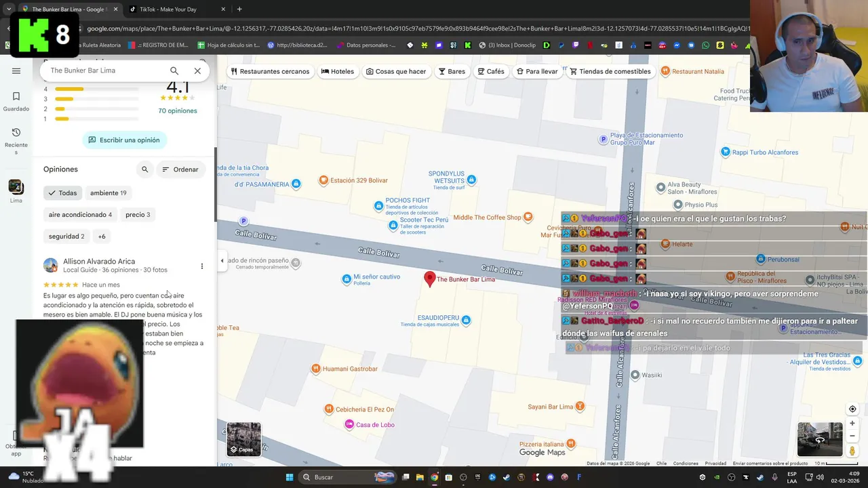This screenshot has height=488, width=868.
Task: Zoom in the map with plus
Action: [852, 423]
